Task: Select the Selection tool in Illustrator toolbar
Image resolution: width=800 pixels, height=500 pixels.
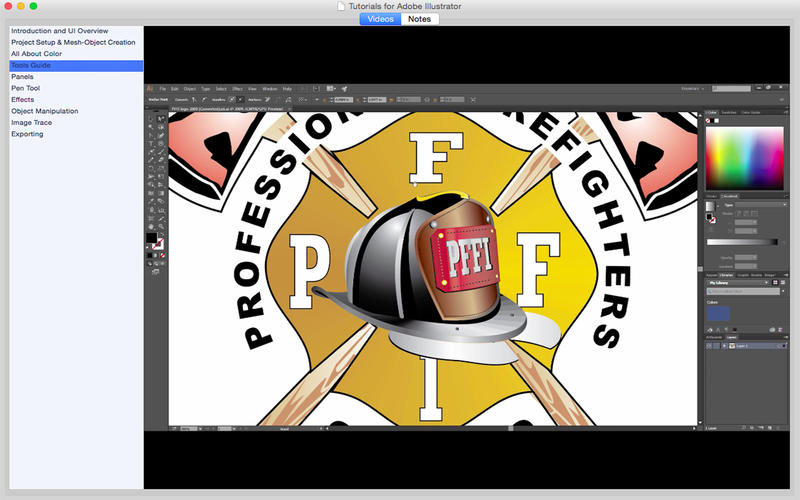Action: pyautogui.click(x=151, y=119)
